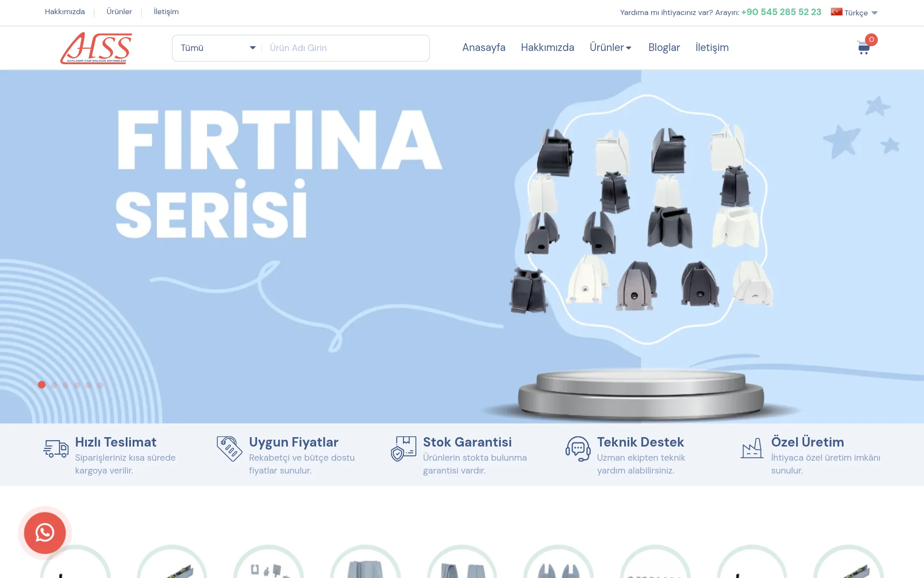Expand the Ürünler dropdown in main navigation
Image resolution: width=924 pixels, height=578 pixels.
click(x=610, y=48)
